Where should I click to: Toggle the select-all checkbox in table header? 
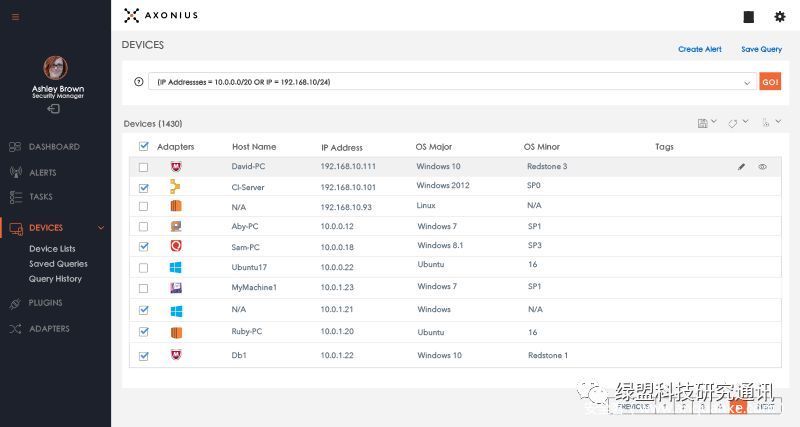click(x=144, y=146)
